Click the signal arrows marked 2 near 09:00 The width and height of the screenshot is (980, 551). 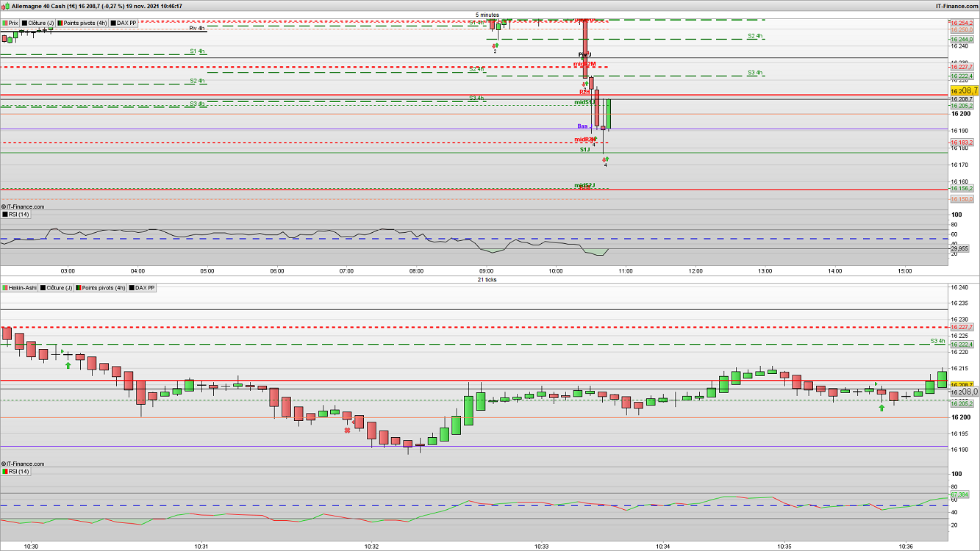tap(495, 46)
